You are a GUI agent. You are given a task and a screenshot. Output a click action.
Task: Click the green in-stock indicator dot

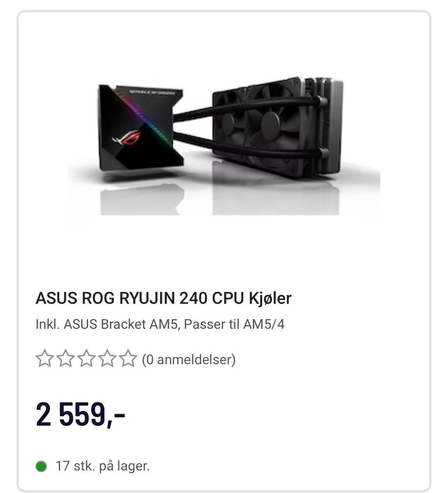coord(41,466)
